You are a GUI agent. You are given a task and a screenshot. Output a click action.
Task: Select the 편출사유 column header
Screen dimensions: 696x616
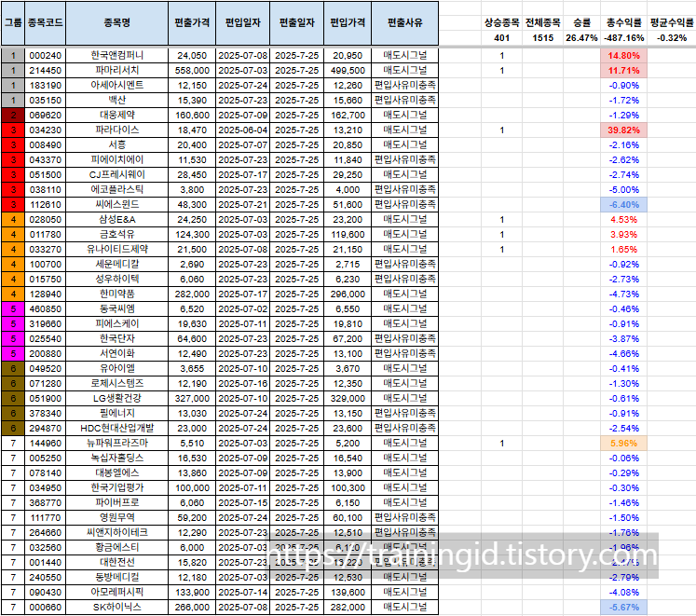(404, 23)
